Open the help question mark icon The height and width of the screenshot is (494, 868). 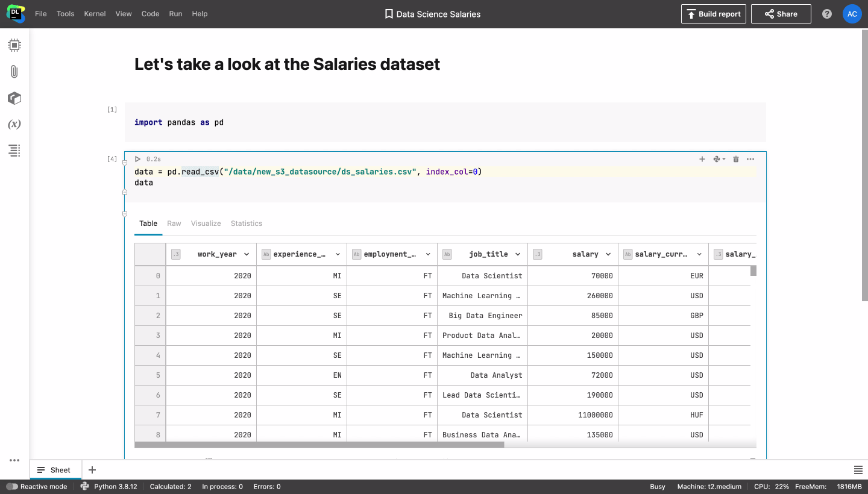click(827, 14)
